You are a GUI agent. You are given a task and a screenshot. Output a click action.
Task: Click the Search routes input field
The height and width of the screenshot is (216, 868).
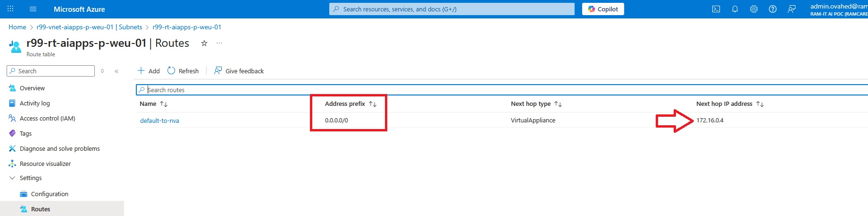coord(472,90)
